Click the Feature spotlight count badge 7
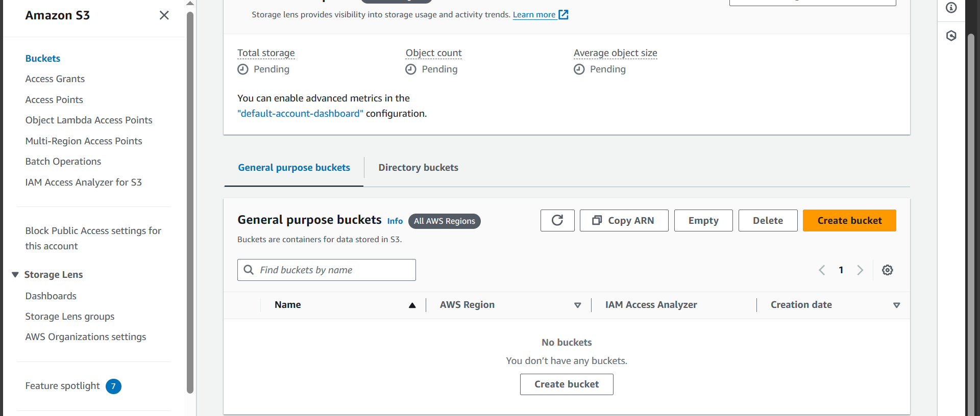The image size is (980, 416). pos(113,386)
